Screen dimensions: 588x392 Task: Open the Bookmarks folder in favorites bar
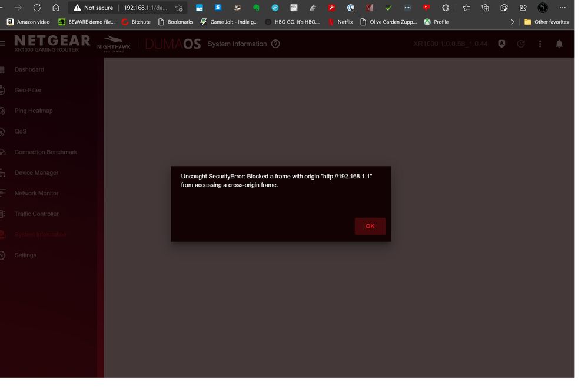pos(175,22)
